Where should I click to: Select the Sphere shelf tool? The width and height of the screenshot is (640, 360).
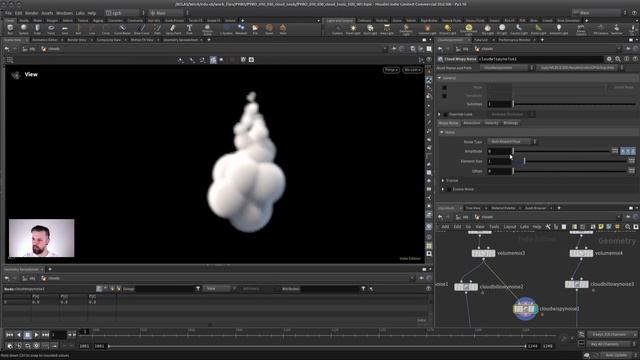pos(24,29)
